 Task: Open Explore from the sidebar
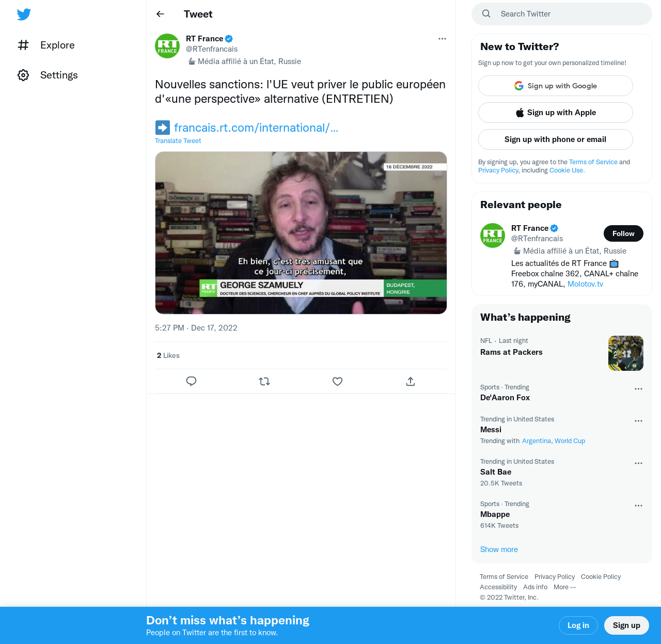coord(46,45)
